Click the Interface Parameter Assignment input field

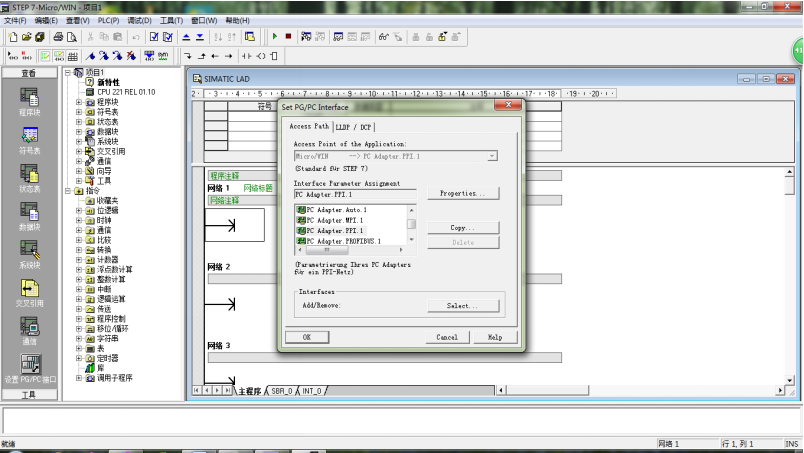pyautogui.click(x=355, y=194)
